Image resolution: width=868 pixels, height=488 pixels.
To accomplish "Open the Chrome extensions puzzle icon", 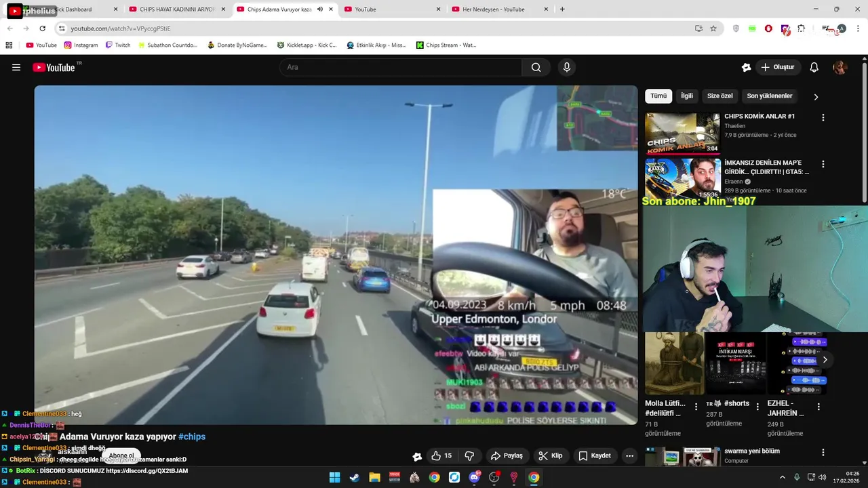I will [802, 28].
